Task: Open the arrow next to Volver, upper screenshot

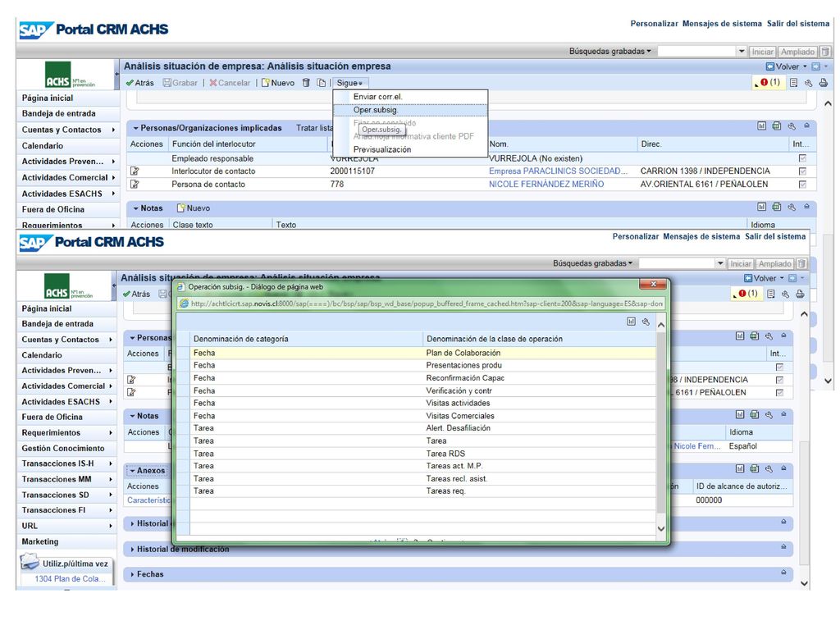Action: pyautogui.click(x=805, y=66)
